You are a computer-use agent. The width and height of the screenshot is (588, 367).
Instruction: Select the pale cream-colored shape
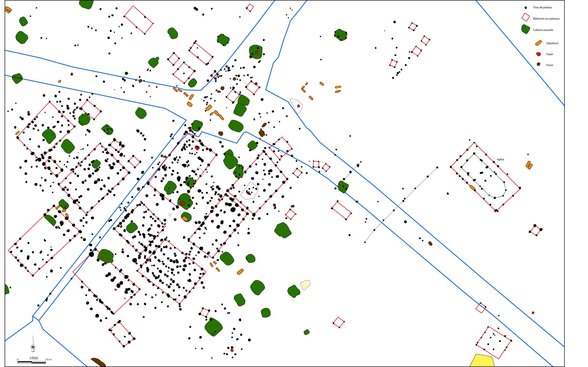pos(305,285)
